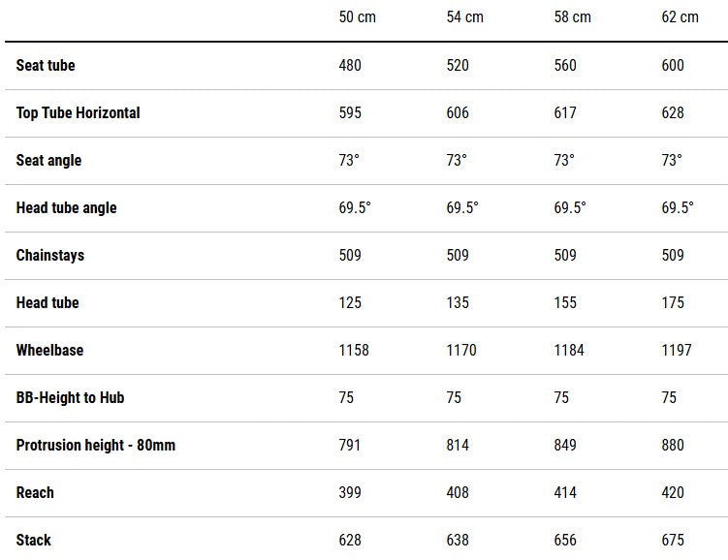Select the BB-Height to Hub label
This screenshot has width=728, height=560.
(70, 397)
